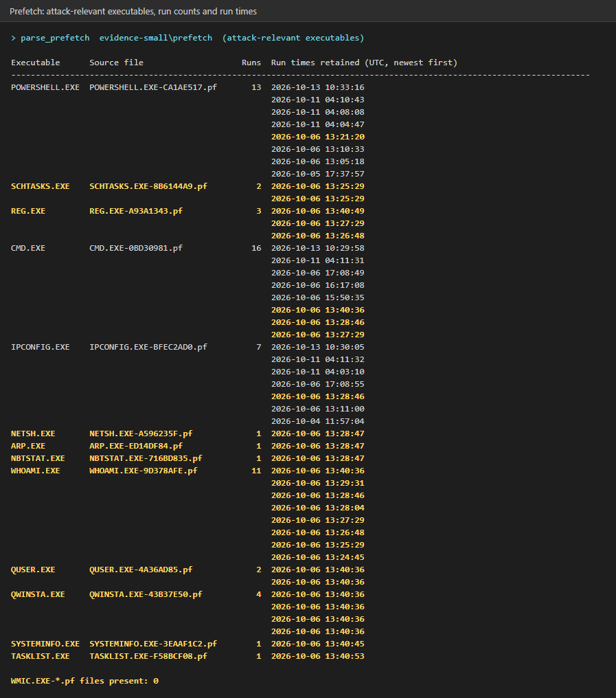Select timestamp 2026-10-13 10:30:05

[x=318, y=347]
